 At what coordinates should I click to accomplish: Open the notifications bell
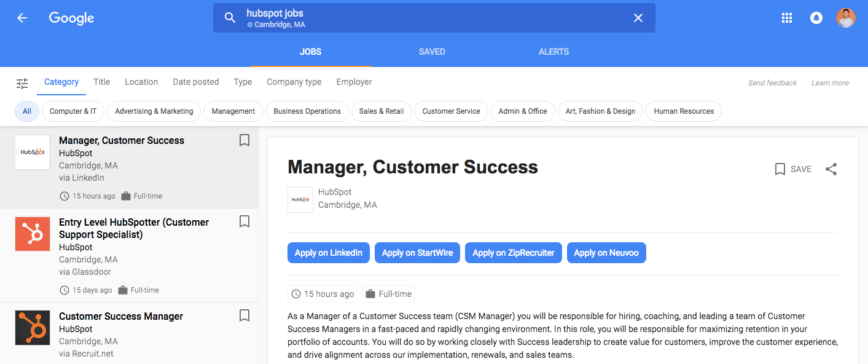816,18
